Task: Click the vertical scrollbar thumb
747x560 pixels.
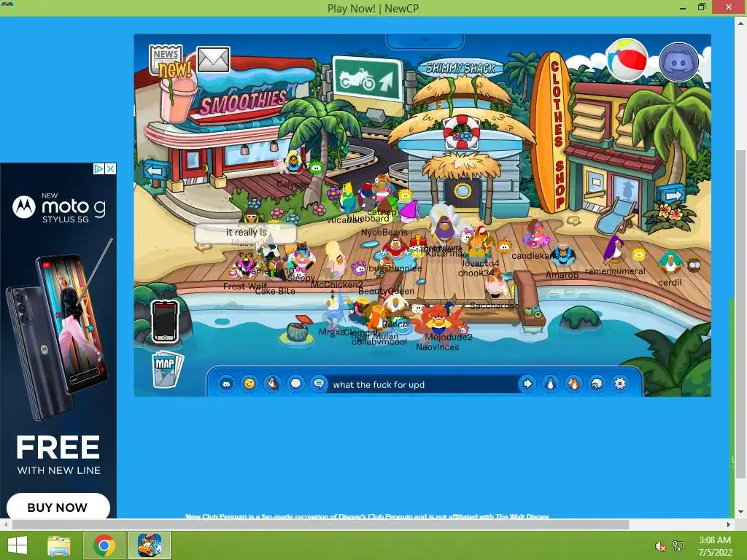Action: pos(740,314)
